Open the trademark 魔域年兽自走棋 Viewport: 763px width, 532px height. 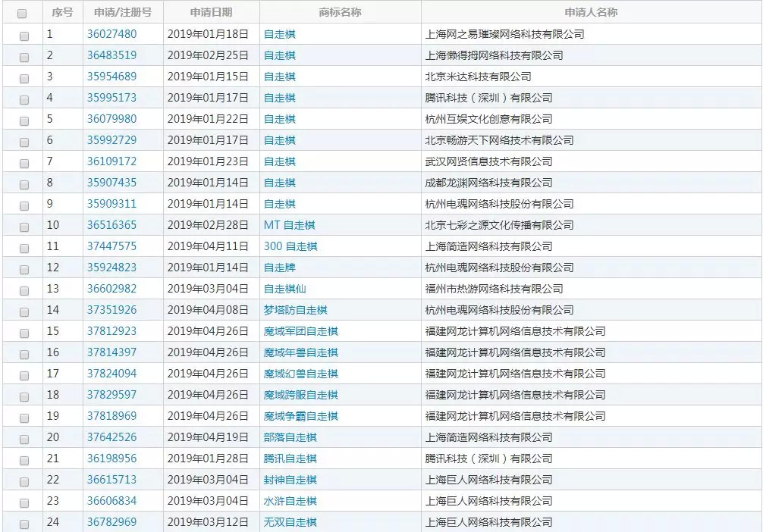(301, 352)
